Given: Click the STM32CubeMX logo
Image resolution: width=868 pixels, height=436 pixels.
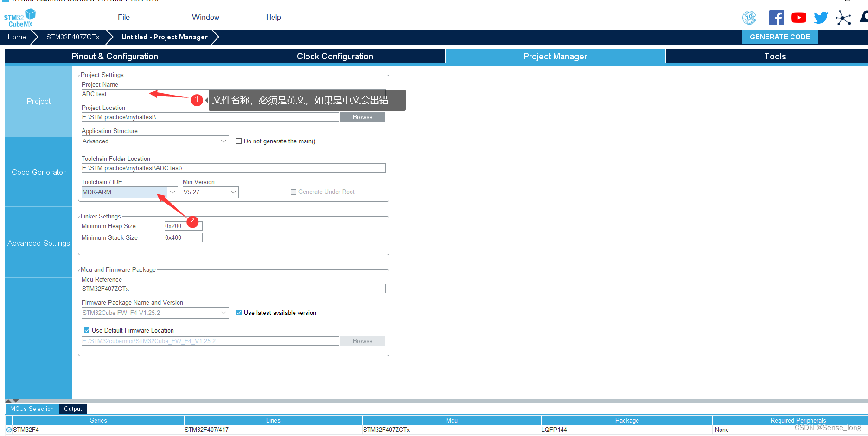Looking at the screenshot, I should [x=19, y=18].
